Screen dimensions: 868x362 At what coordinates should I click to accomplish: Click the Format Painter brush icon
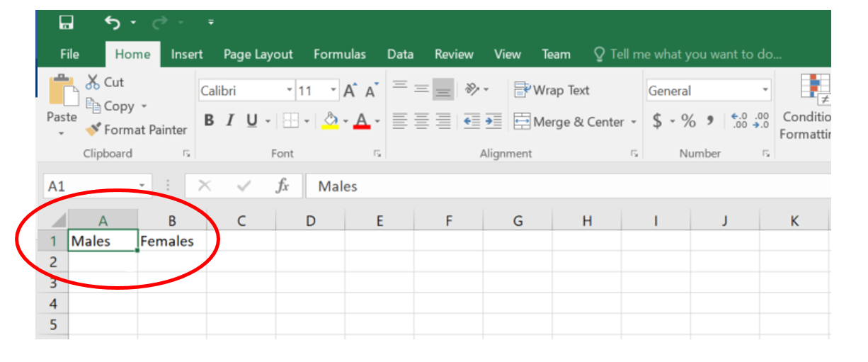coord(93,130)
